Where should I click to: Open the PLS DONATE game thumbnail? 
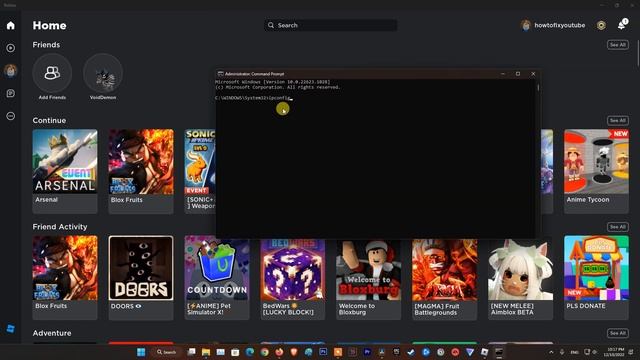coord(596,268)
